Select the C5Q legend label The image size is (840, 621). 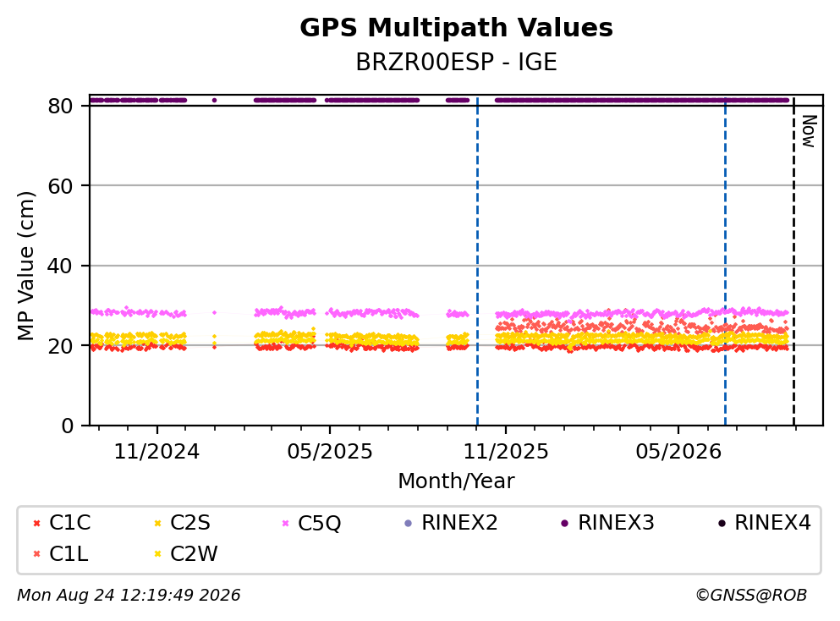319,523
